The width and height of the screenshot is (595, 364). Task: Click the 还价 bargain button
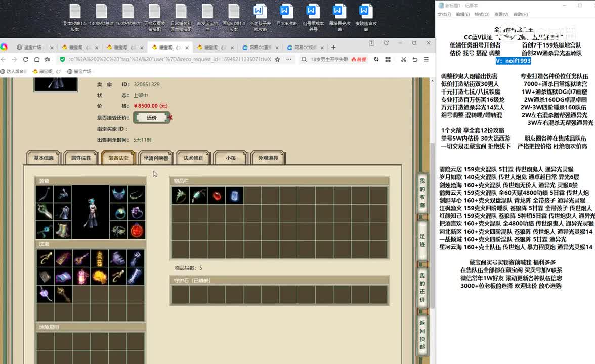[x=152, y=117]
